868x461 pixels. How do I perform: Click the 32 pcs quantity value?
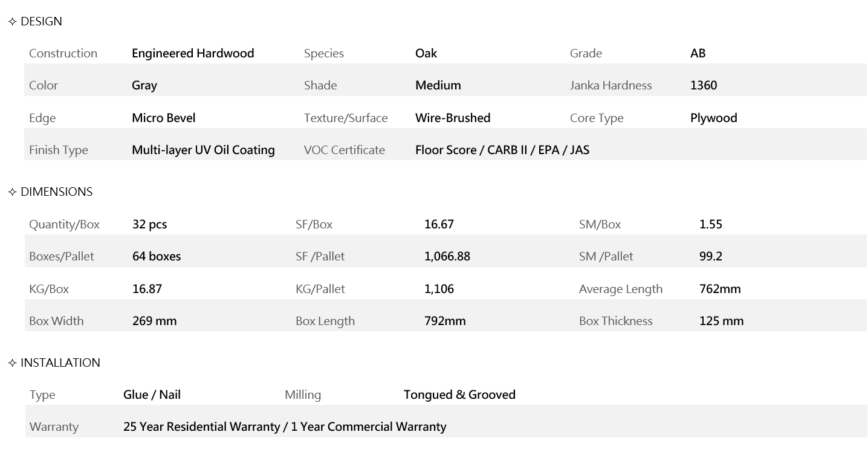[149, 224]
